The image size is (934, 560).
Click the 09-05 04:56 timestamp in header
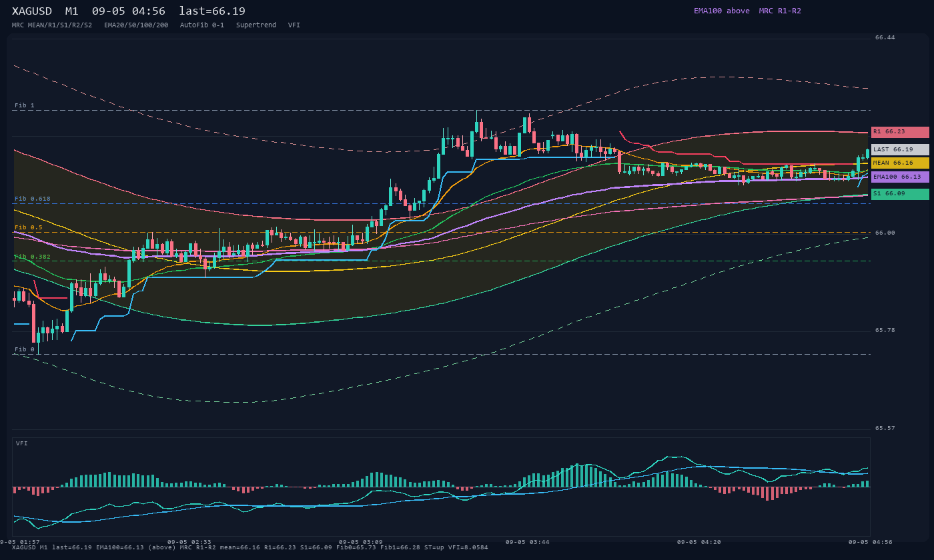point(129,11)
